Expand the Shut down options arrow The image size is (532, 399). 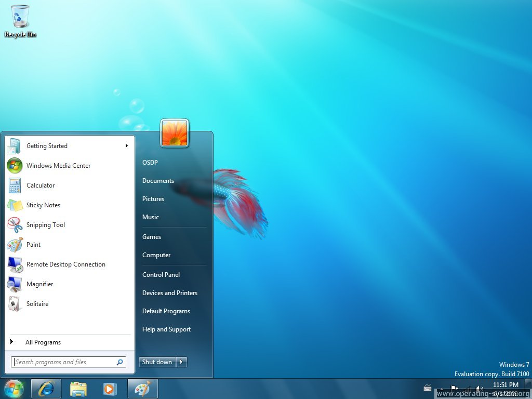coord(181,362)
